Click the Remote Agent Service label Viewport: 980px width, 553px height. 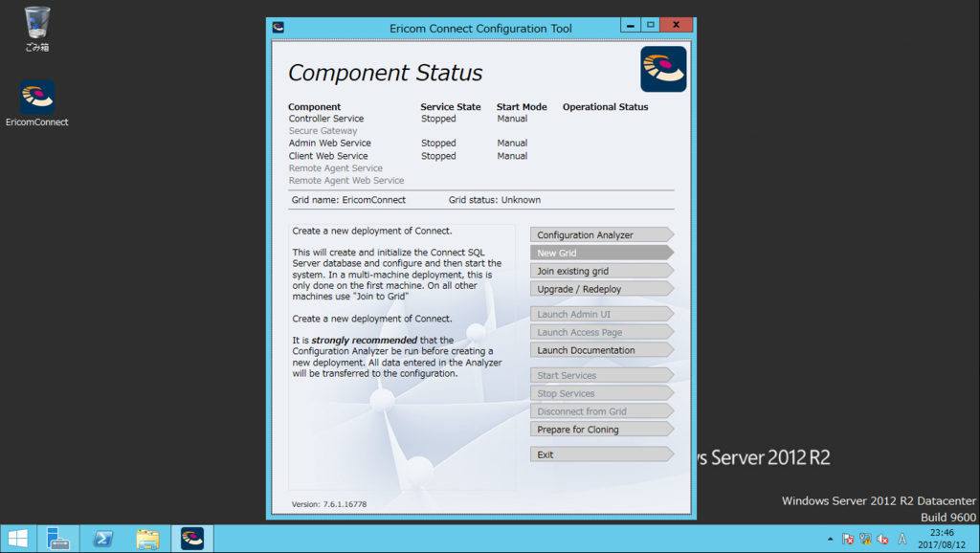335,168
